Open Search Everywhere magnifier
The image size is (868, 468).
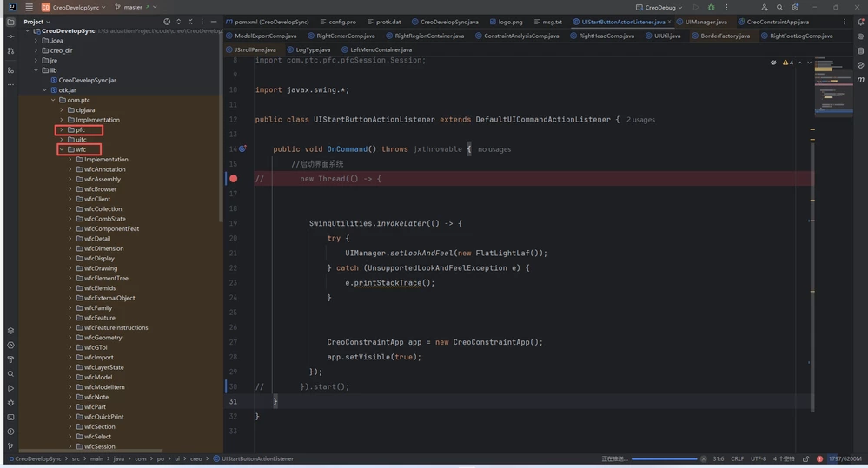click(x=779, y=7)
